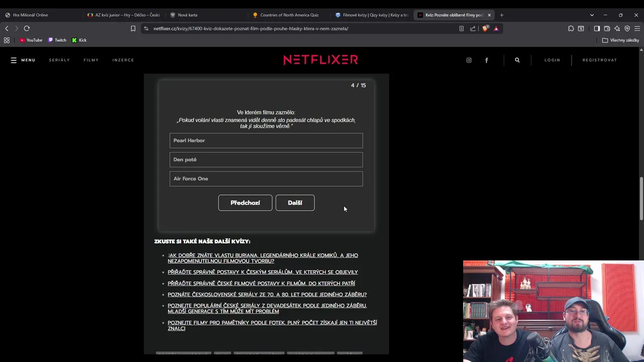Click the NETFLIXER logo
The width and height of the screenshot is (644, 362).
coord(320,60)
